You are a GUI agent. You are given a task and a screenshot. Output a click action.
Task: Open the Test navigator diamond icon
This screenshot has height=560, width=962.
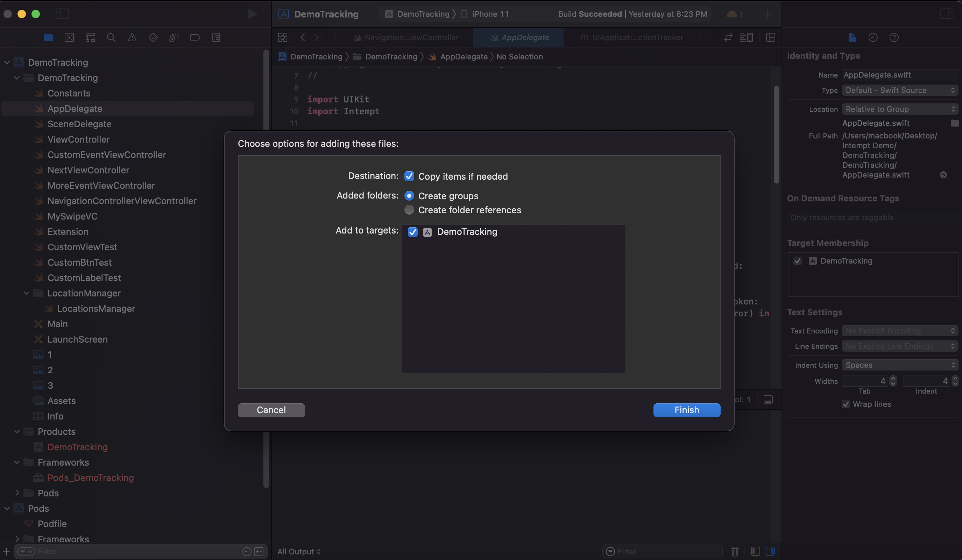[x=153, y=37]
